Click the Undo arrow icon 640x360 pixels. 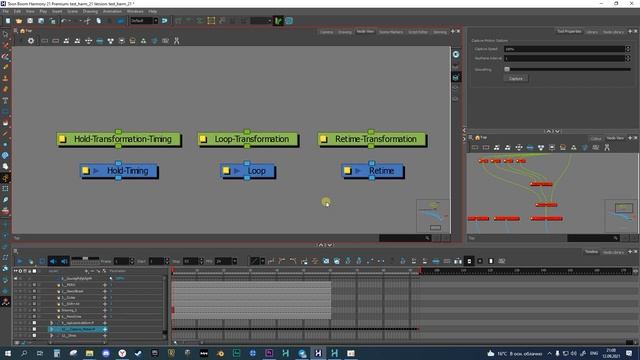click(64, 20)
